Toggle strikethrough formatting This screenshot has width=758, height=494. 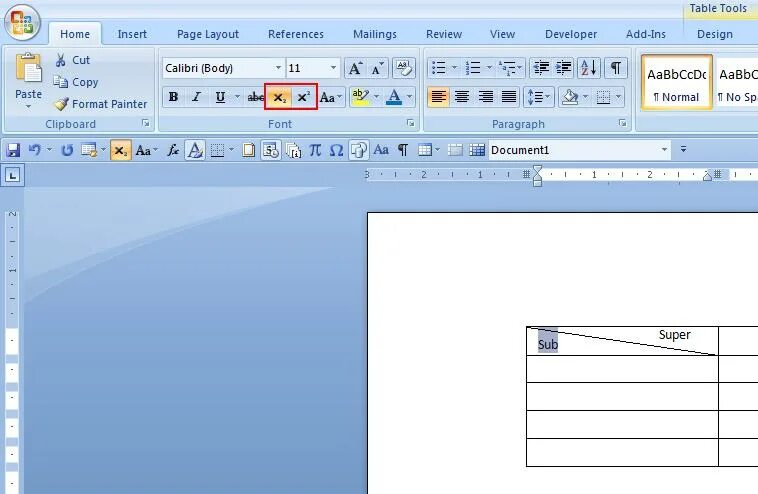pos(255,97)
